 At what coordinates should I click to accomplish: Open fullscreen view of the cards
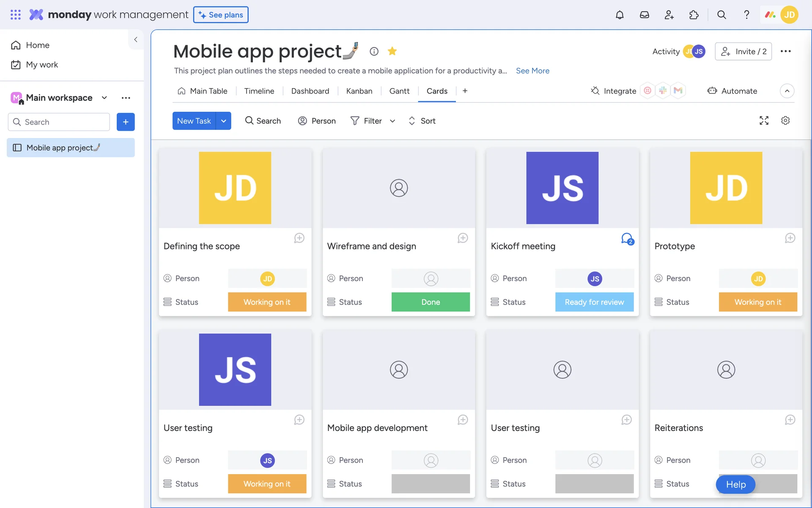pyautogui.click(x=764, y=121)
